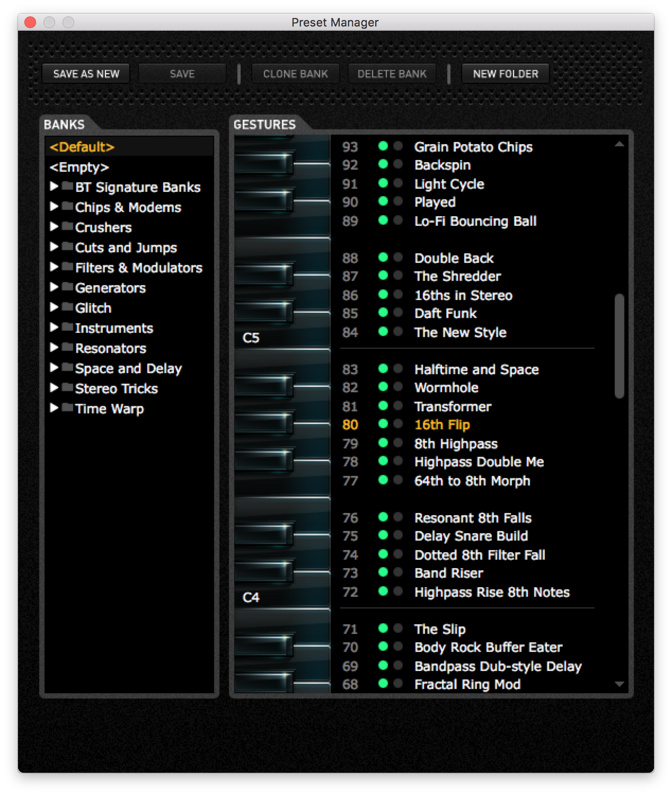Select Highpass Rise 8th Notes gesture
672x795 pixels.
pyautogui.click(x=492, y=592)
